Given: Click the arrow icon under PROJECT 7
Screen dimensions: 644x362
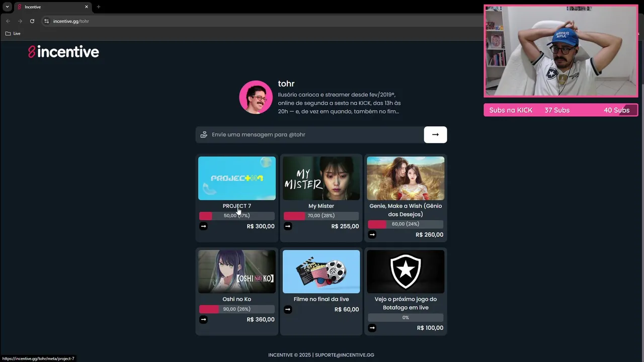Looking at the screenshot, I should coord(203,226).
